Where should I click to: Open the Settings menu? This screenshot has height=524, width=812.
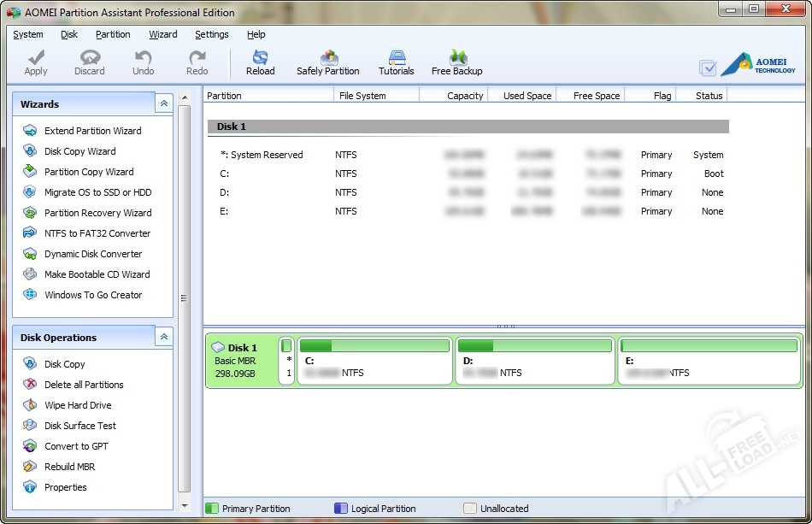pyautogui.click(x=211, y=34)
